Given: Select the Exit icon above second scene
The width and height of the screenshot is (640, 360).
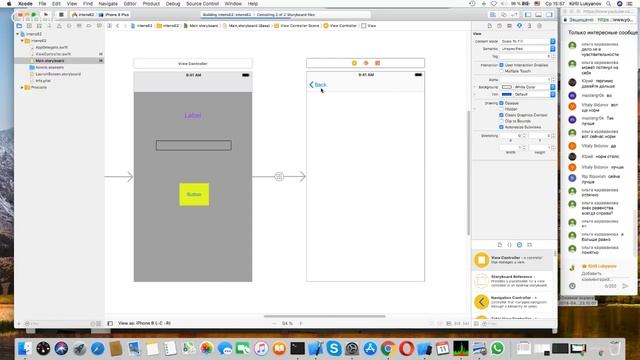Looking at the screenshot, I should point(378,63).
